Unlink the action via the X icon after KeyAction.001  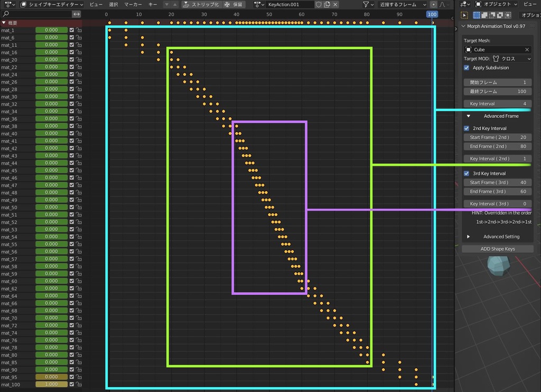pos(334,4)
